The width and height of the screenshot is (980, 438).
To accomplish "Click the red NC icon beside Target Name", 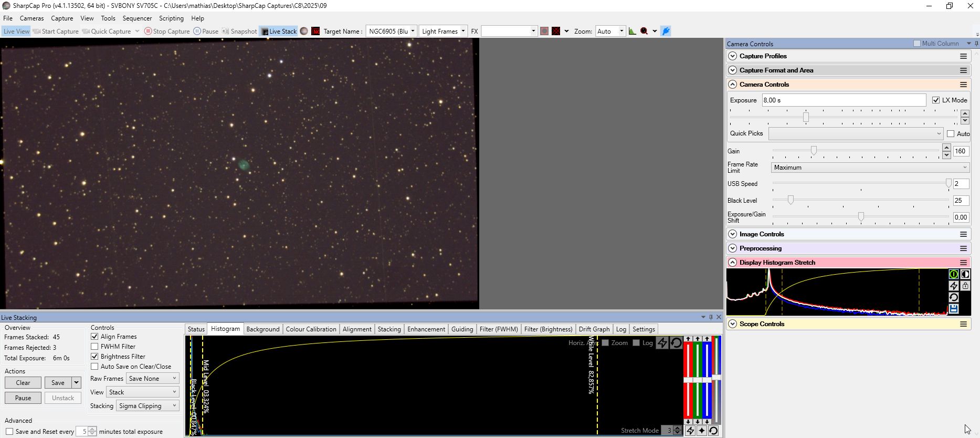I will click(315, 32).
